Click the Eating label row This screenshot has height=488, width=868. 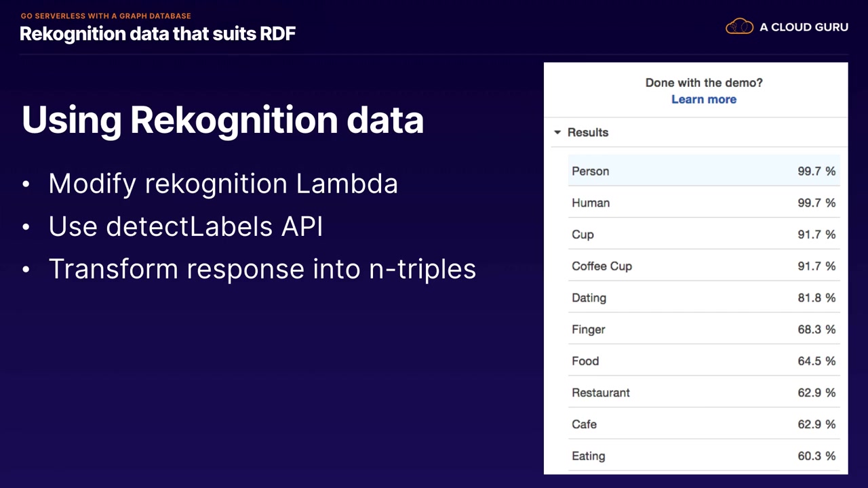(x=703, y=455)
